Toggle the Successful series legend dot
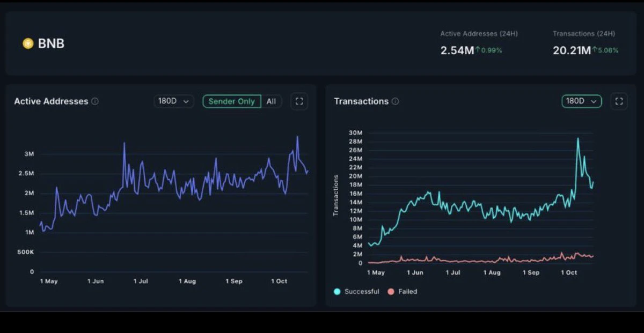Image resolution: width=644 pixels, height=333 pixels. [x=337, y=292]
